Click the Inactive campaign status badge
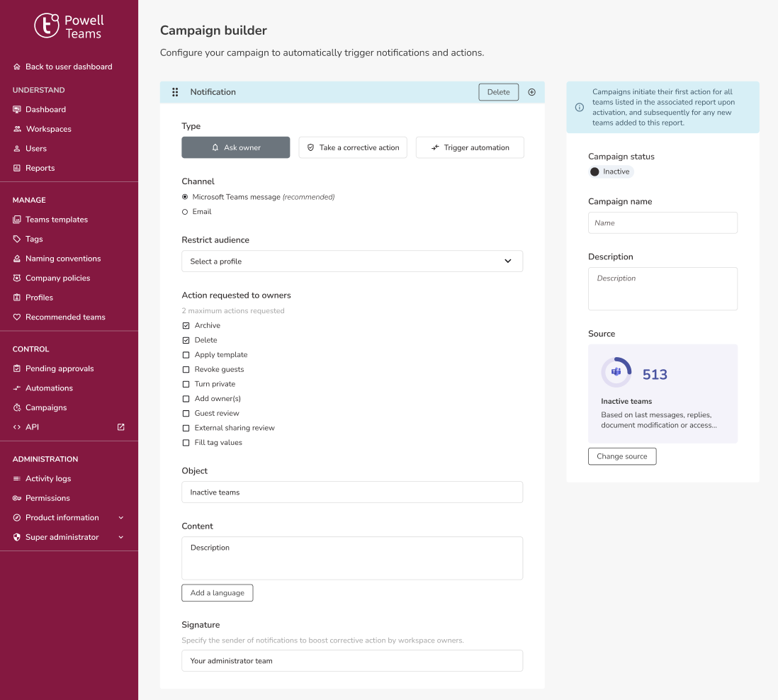Image resolution: width=778 pixels, height=700 pixels. (x=611, y=171)
